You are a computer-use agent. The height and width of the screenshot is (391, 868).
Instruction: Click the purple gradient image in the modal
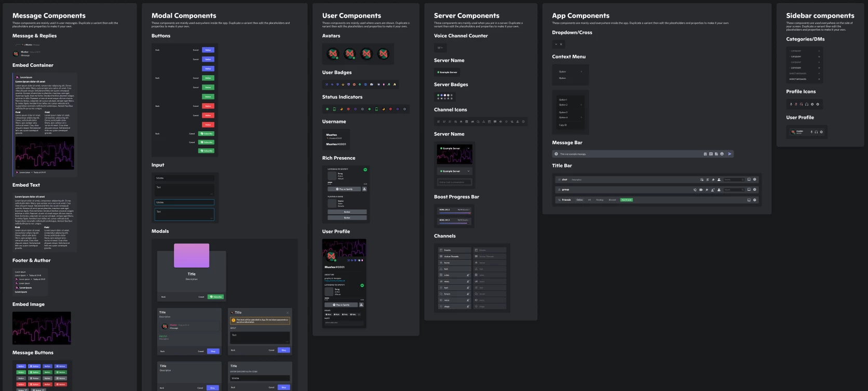coord(192,255)
